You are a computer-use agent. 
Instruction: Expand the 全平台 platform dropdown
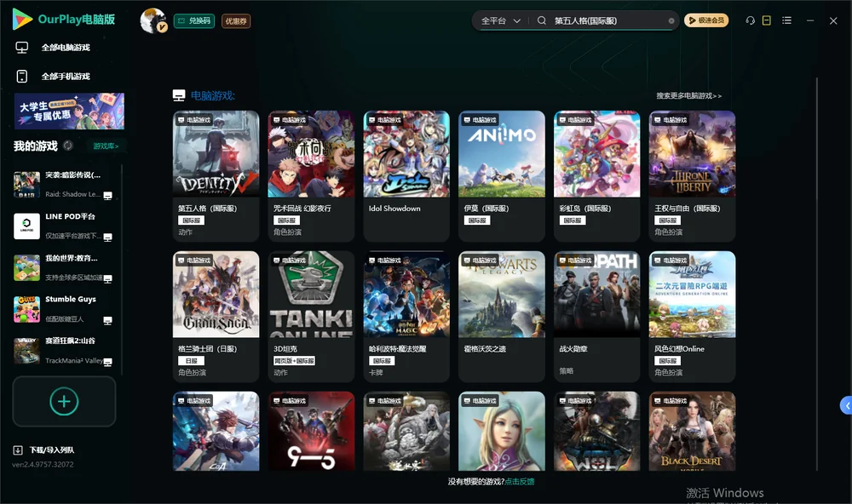tap(500, 20)
